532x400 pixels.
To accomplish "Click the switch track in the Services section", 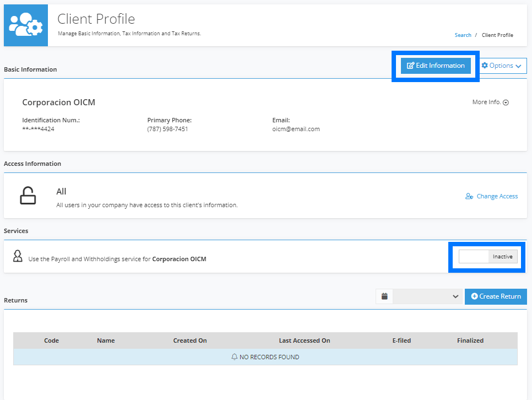I will pyautogui.click(x=488, y=256).
